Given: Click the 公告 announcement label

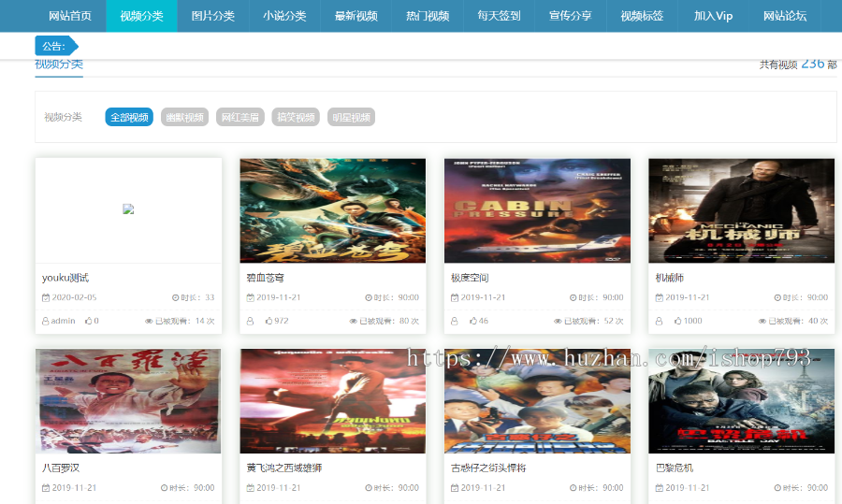Looking at the screenshot, I should pyautogui.click(x=54, y=46).
